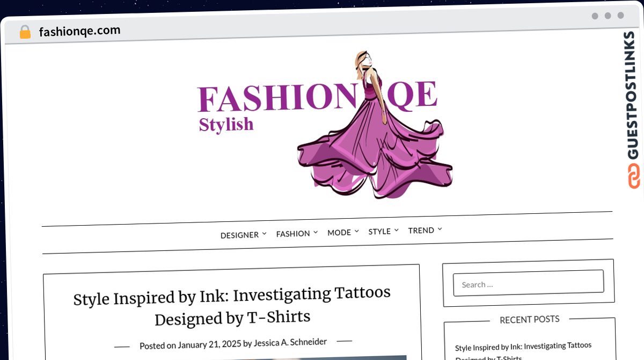
Task: Focus the Search input field
Action: 529,283
